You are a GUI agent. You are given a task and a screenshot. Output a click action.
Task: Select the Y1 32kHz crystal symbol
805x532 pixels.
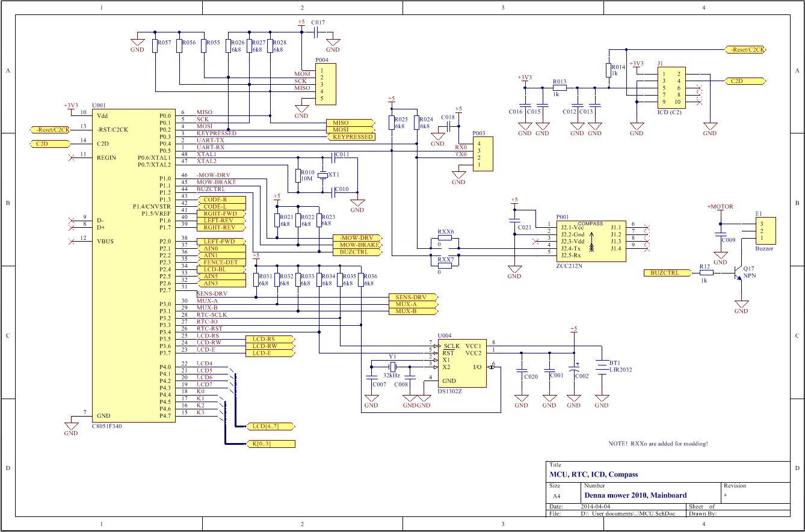pyautogui.click(x=392, y=367)
